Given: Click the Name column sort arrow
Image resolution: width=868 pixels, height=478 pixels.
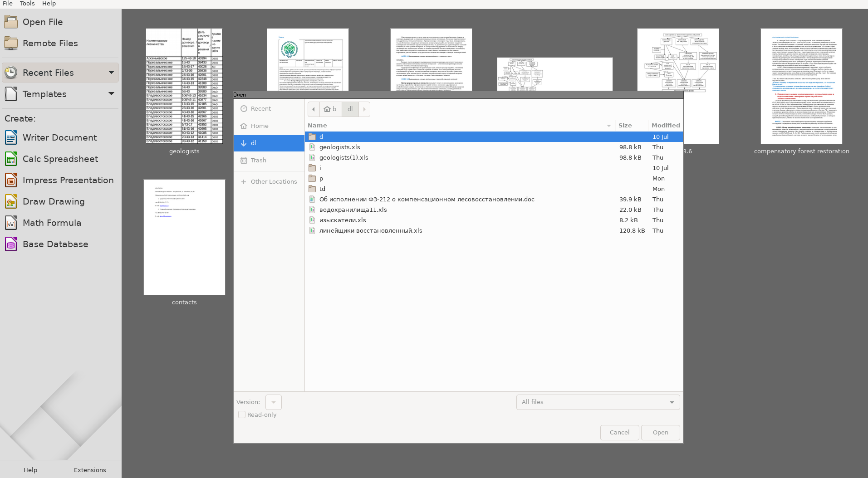Looking at the screenshot, I should tap(608, 126).
